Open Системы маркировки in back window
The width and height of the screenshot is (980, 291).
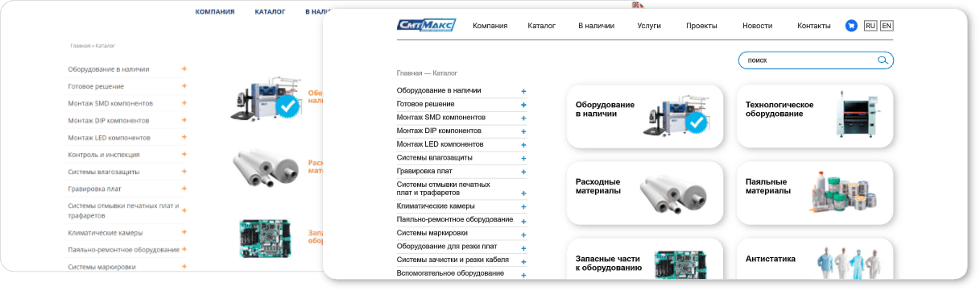[101, 267]
